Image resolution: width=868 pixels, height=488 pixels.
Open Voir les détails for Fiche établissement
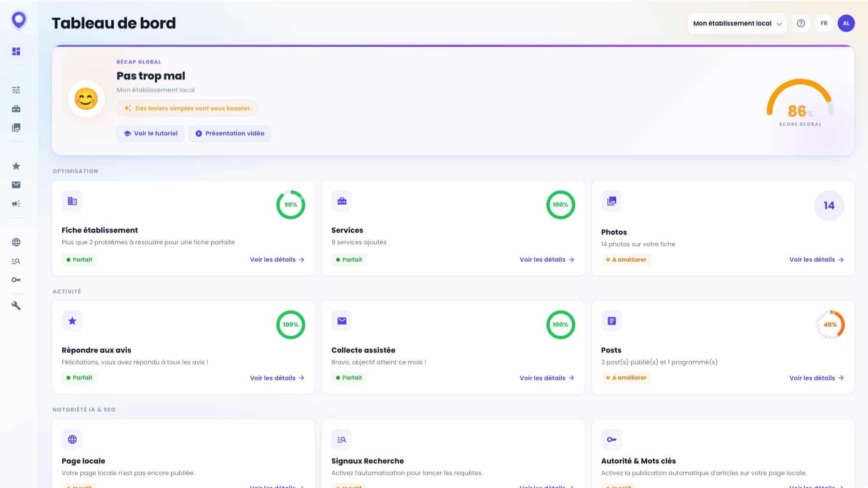click(277, 260)
